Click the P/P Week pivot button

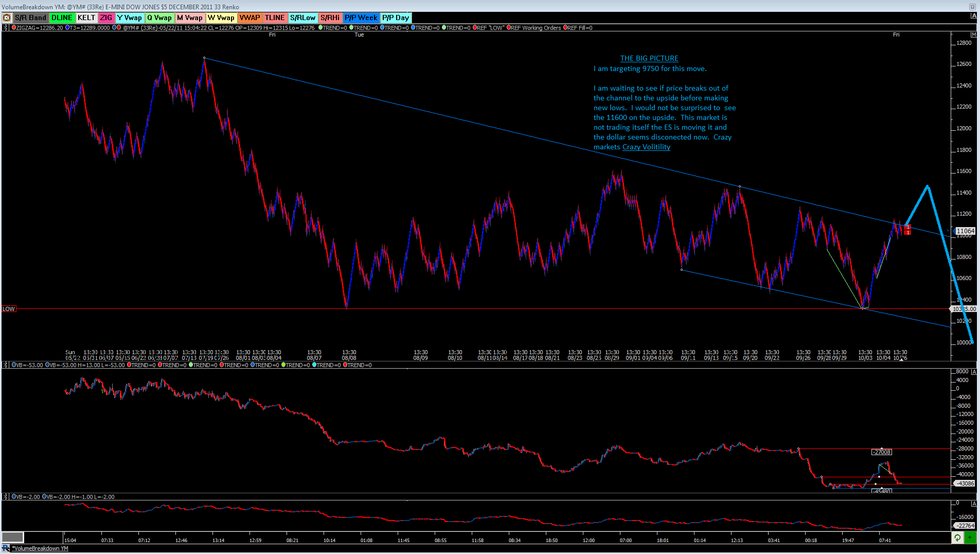[x=361, y=18]
